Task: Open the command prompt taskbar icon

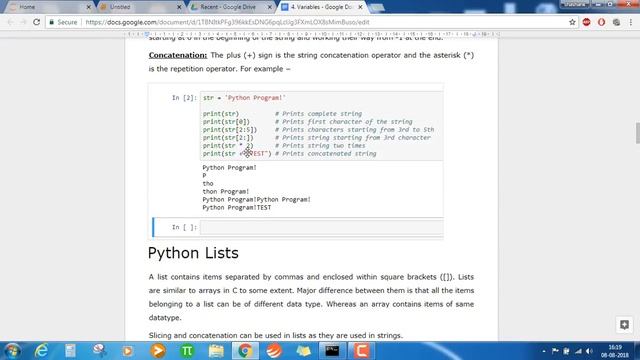Action: (332, 351)
